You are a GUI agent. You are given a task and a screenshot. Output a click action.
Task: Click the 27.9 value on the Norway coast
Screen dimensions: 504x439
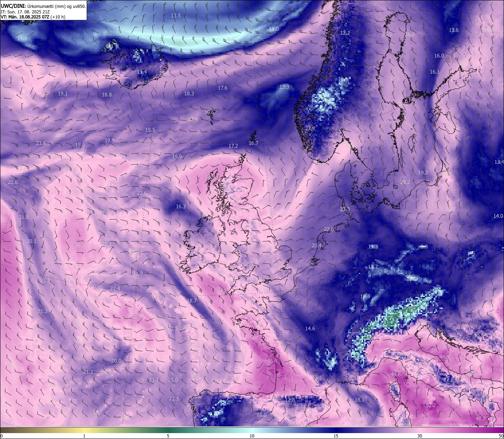(310, 128)
